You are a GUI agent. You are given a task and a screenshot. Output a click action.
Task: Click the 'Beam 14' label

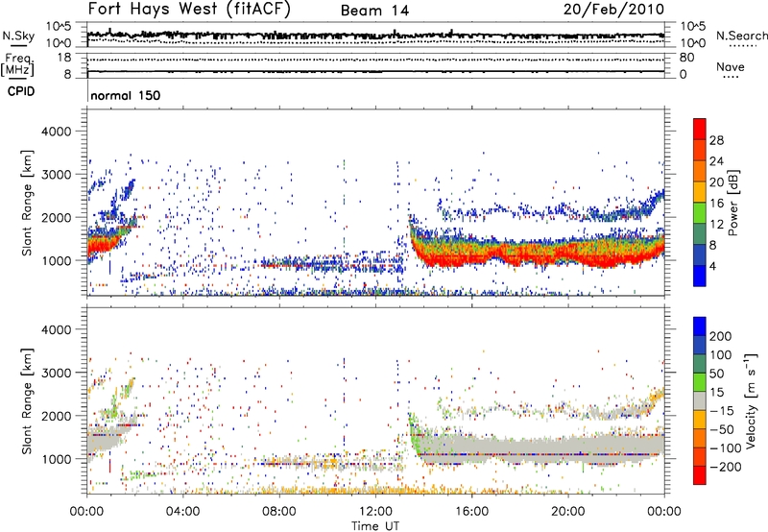pos(374,11)
